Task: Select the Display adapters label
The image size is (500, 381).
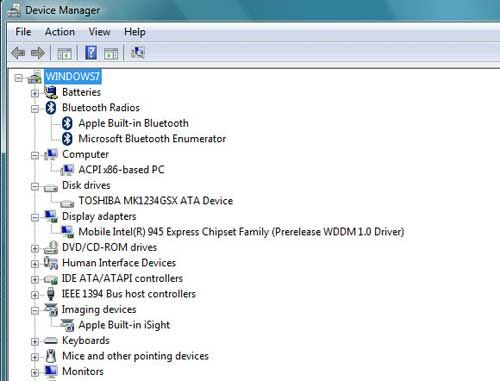Action: (99, 216)
